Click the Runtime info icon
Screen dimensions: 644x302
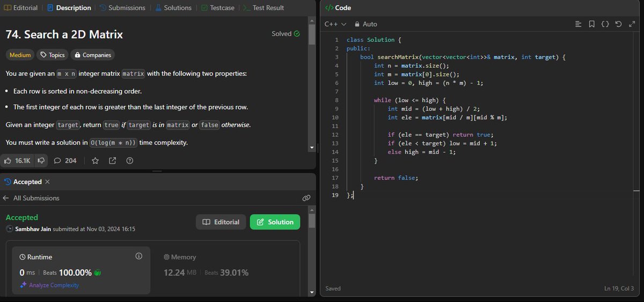pyautogui.click(x=138, y=256)
